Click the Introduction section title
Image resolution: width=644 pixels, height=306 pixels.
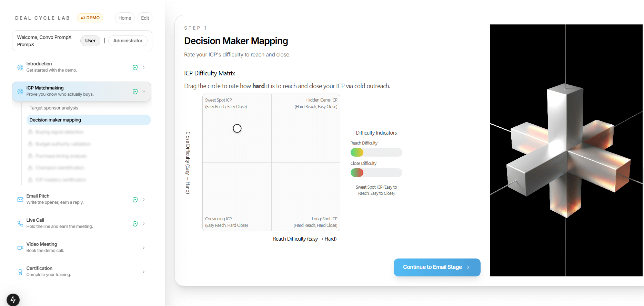pos(39,64)
